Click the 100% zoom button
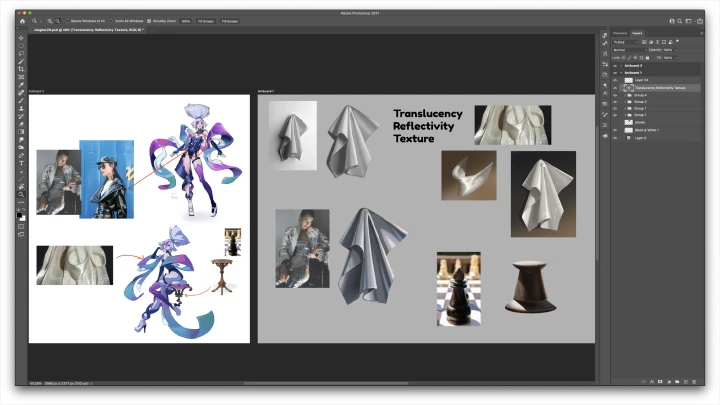The image size is (720, 405). [x=186, y=21]
